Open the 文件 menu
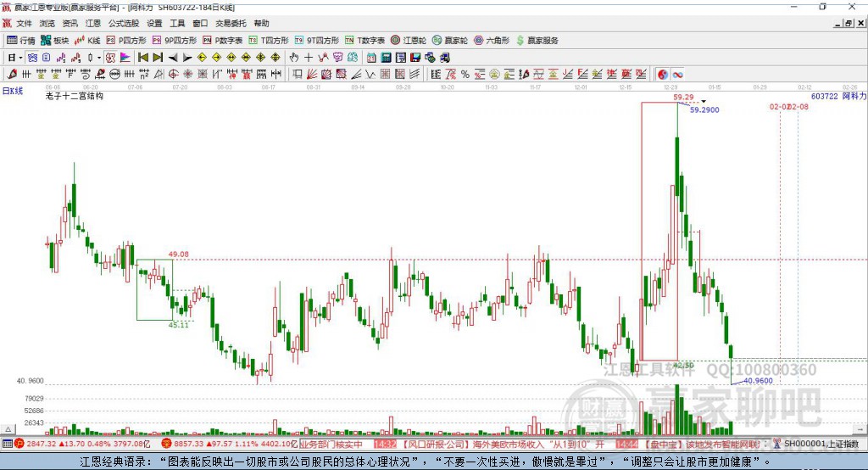 [x=24, y=23]
